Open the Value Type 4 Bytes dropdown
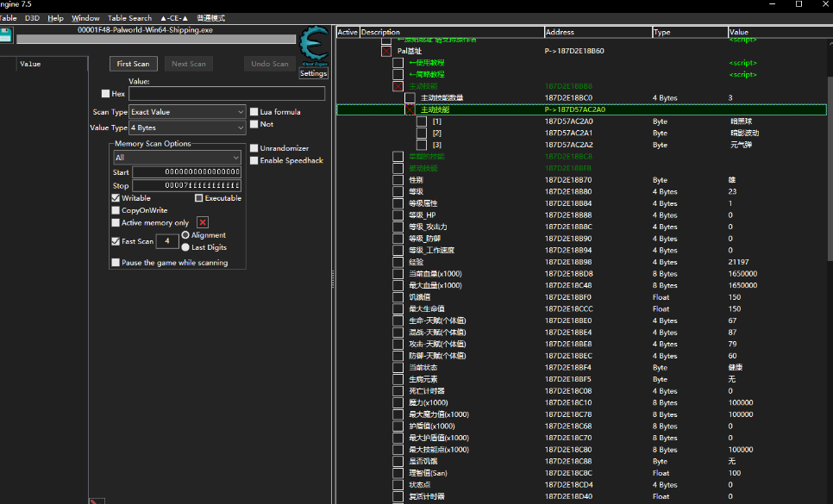 click(x=187, y=128)
